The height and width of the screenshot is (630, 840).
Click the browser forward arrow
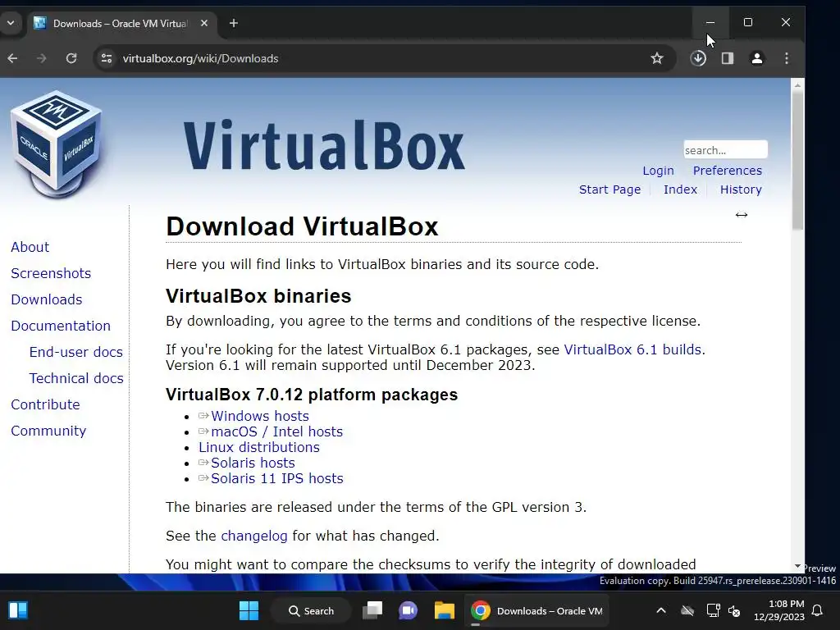[42, 58]
